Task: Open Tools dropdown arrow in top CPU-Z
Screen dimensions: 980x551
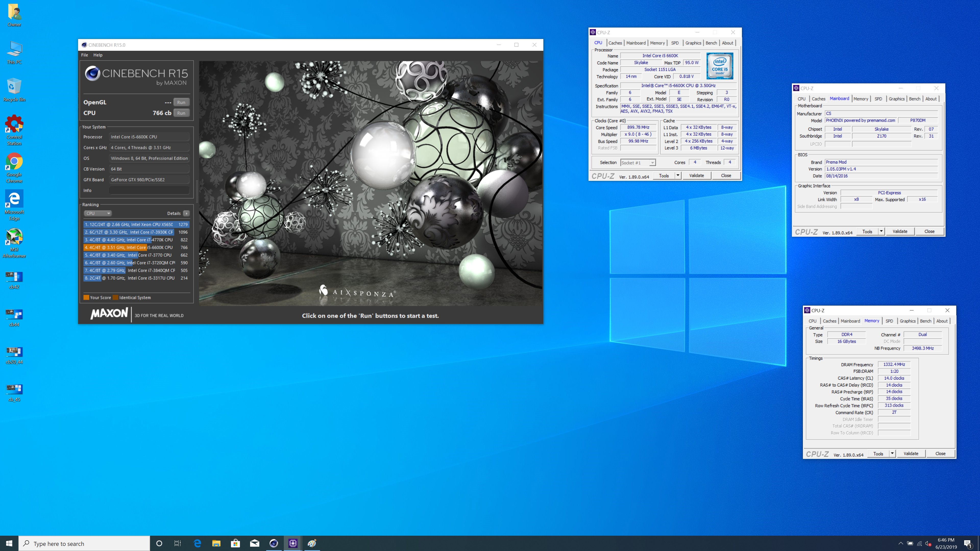Action: point(678,176)
